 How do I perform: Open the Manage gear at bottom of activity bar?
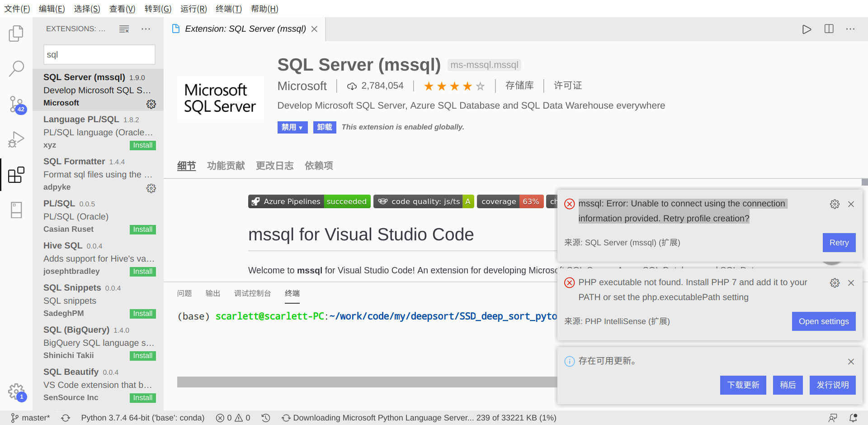tap(17, 391)
